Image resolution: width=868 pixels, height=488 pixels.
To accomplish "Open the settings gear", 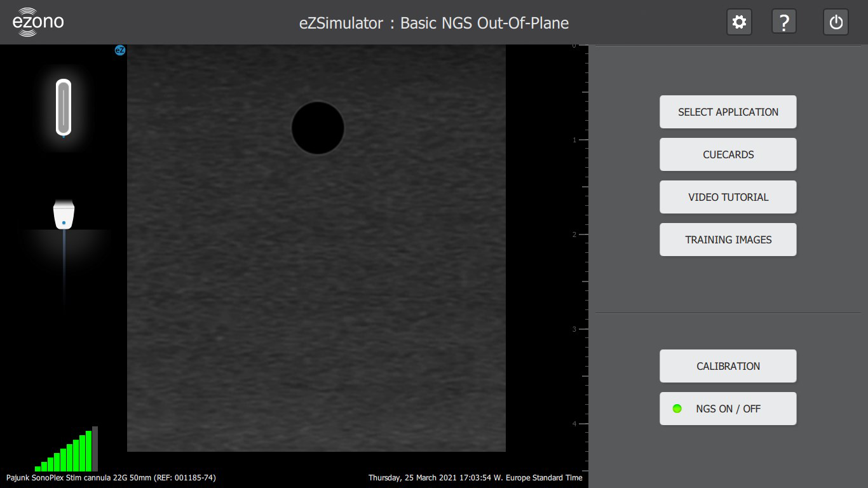I will coord(738,21).
